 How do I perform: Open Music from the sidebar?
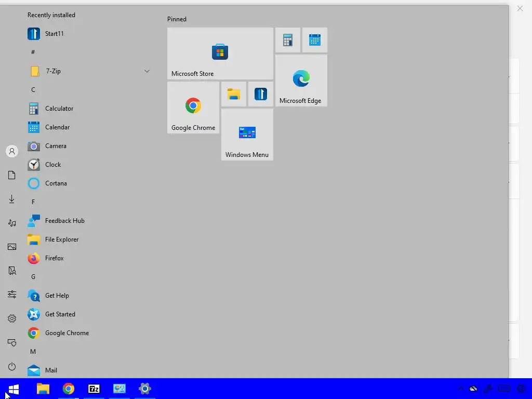click(x=12, y=223)
